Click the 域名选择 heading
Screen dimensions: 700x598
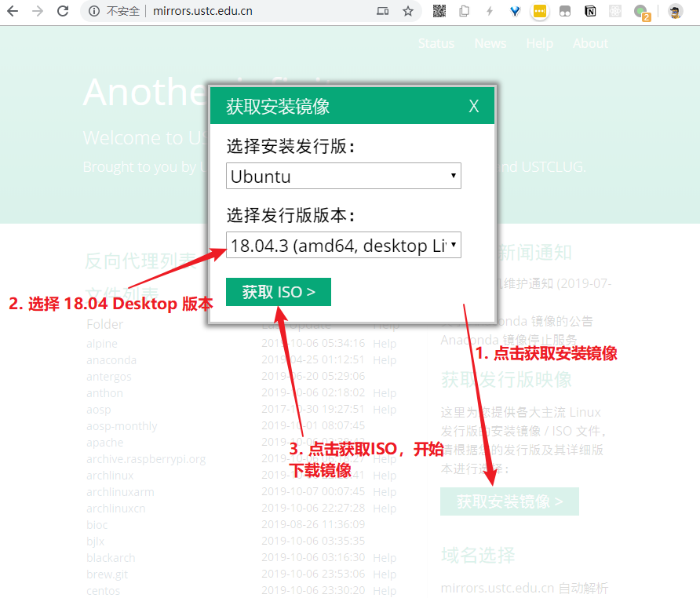478,556
